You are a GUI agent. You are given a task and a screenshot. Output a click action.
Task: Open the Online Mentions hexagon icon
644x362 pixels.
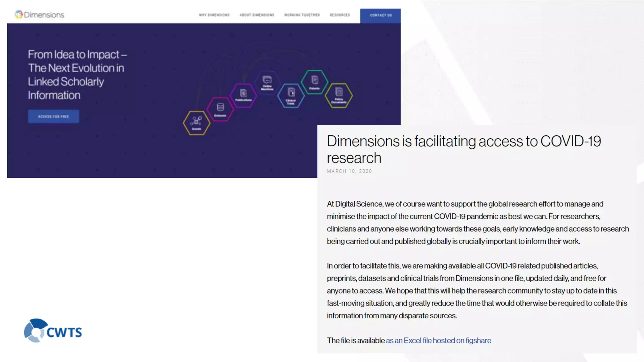click(267, 82)
